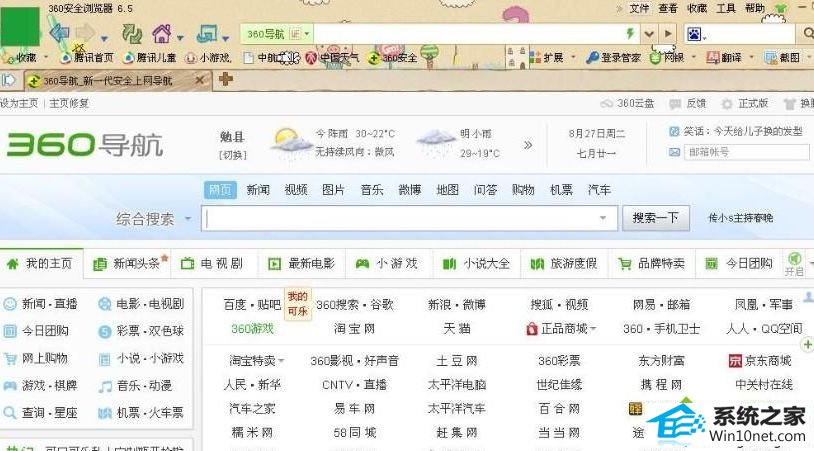Open the 360安全 bookmark
The width and height of the screenshot is (814, 451).
click(392, 58)
